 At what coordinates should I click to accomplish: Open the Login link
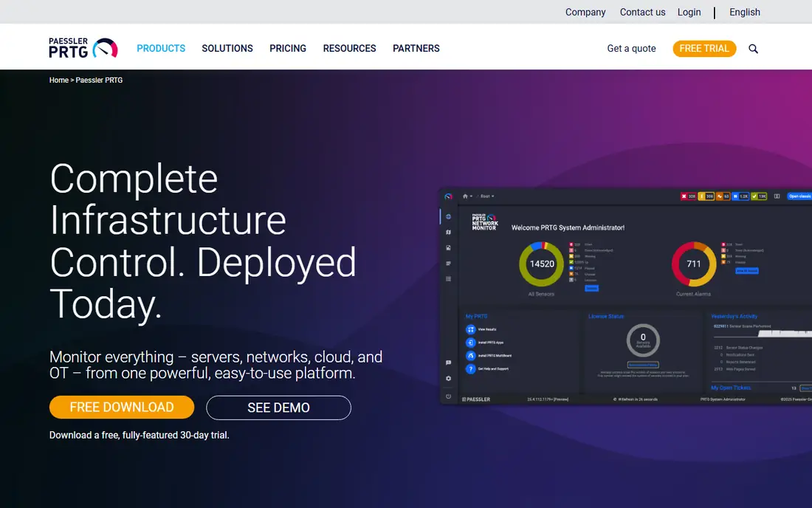click(x=689, y=12)
